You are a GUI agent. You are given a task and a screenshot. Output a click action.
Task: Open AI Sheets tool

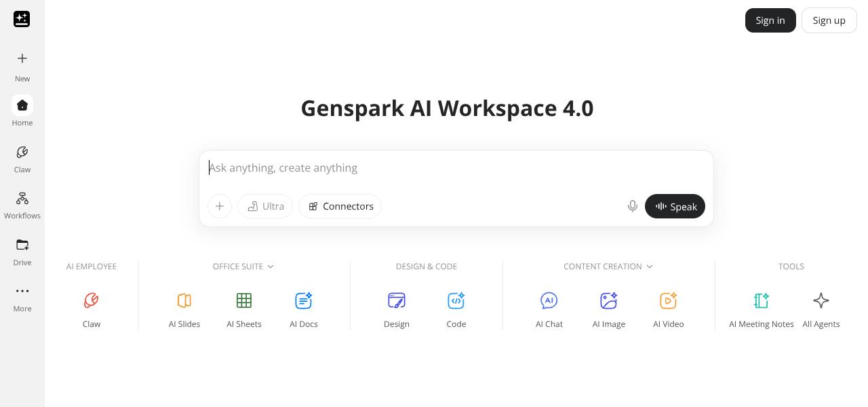tap(244, 309)
